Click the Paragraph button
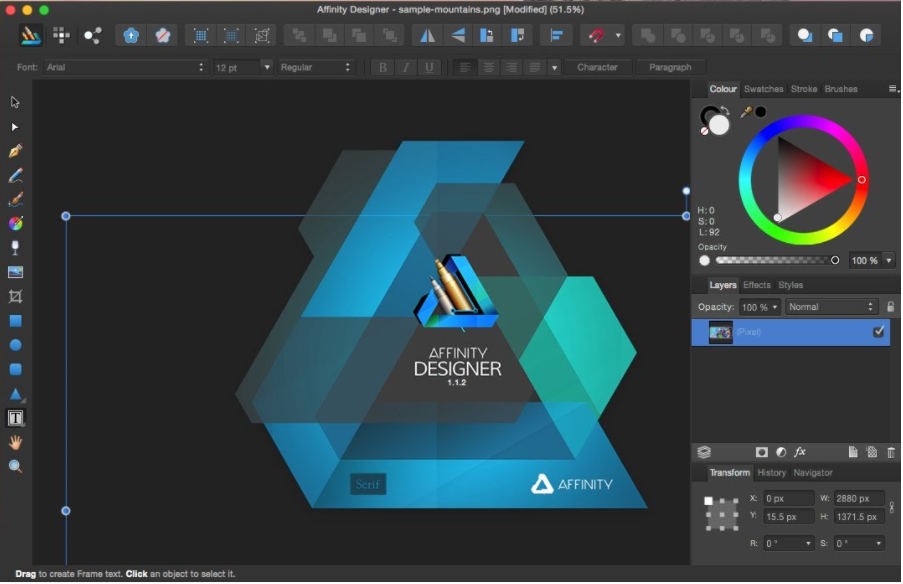This screenshot has height=584, width=903. click(670, 67)
